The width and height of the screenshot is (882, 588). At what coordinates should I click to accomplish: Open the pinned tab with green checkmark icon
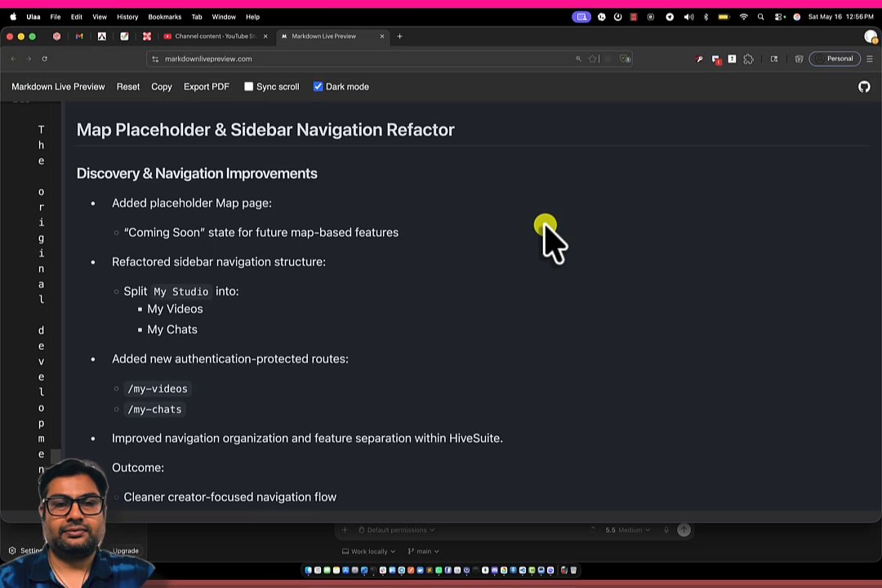tap(124, 36)
